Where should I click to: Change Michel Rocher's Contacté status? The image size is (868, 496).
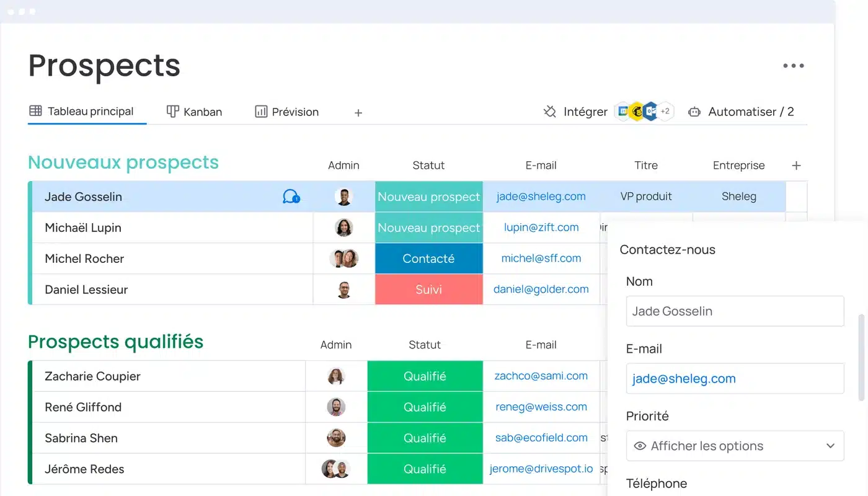coord(429,259)
